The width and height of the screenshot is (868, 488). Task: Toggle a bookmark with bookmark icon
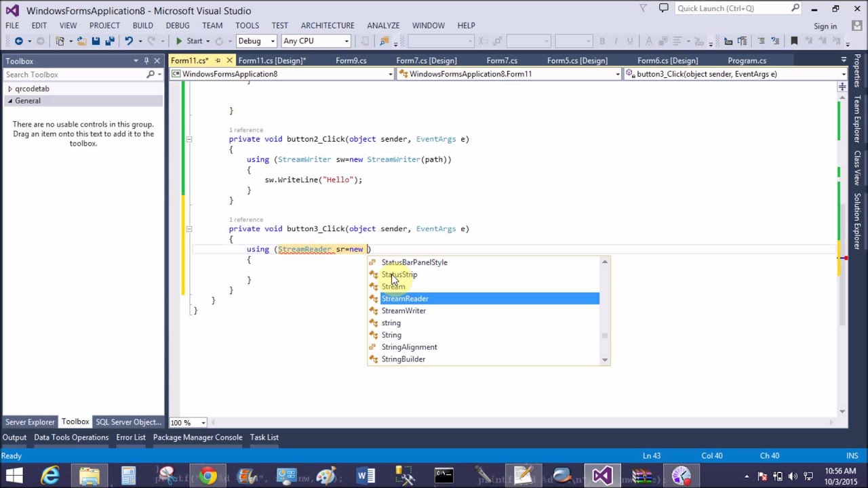[x=794, y=41]
